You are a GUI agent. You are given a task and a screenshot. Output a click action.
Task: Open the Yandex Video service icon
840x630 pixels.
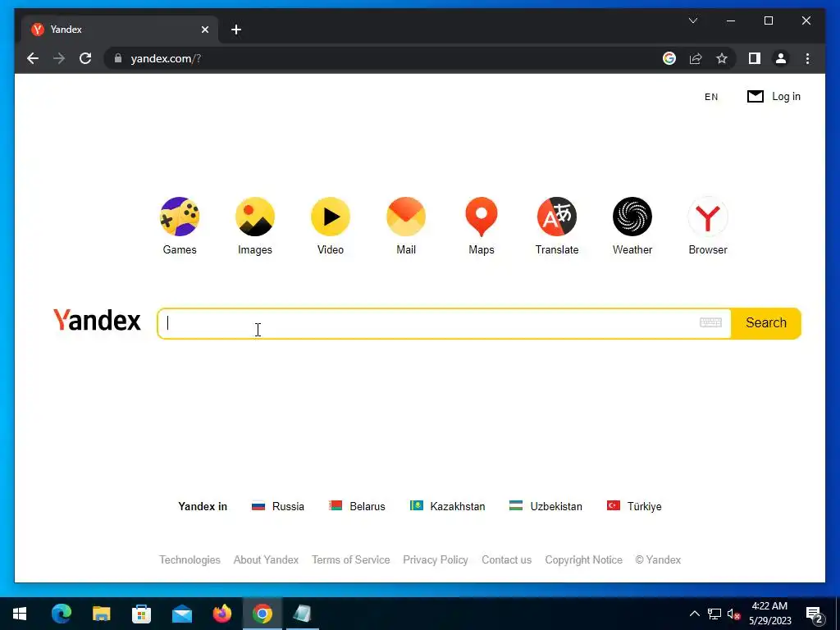(331, 217)
